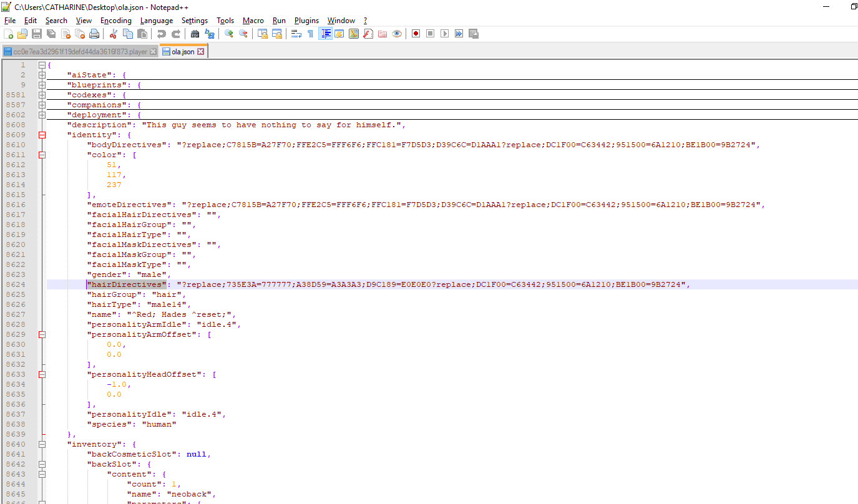Close the ola.json tab

(x=201, y=52)
